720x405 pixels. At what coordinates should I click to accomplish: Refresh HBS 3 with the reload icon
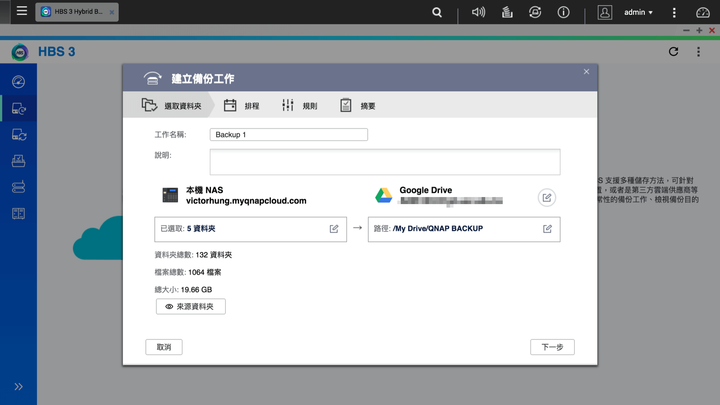[674, 51]
